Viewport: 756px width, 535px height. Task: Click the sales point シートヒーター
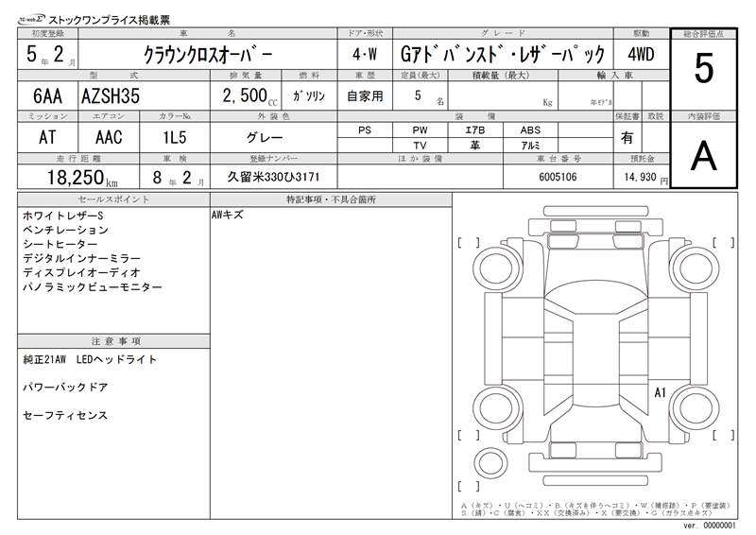tap(60, 245)
